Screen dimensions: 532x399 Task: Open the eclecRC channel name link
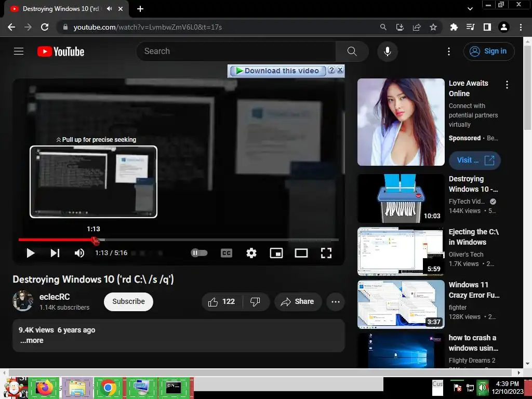click(55, 297)
